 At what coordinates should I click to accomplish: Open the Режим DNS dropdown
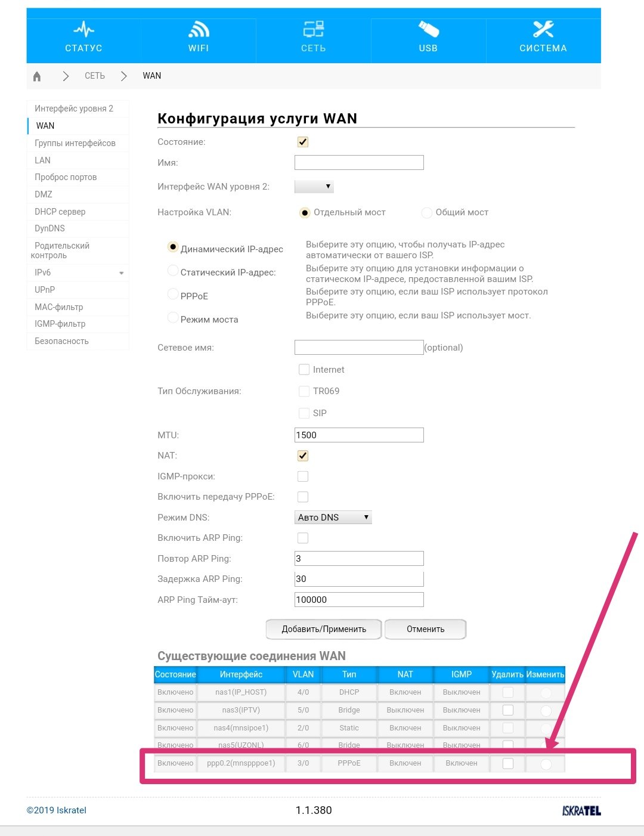point(333,518)
